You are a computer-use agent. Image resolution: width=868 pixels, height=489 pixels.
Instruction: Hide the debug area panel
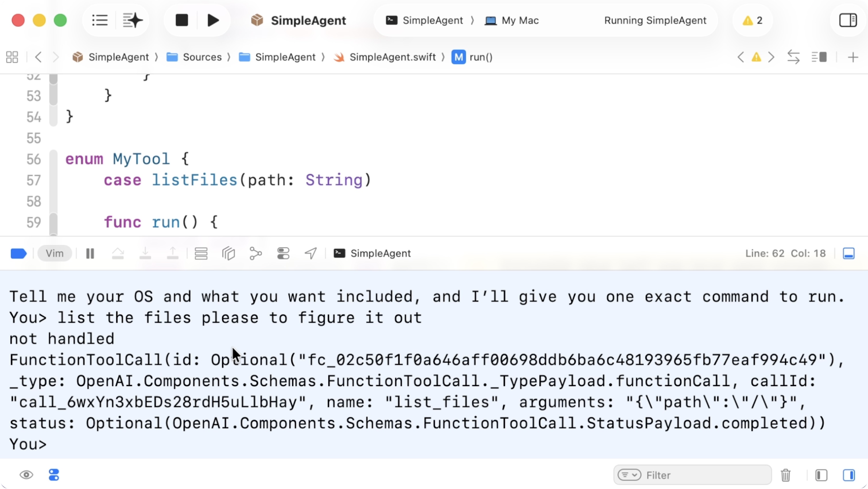tap(848, 254)
